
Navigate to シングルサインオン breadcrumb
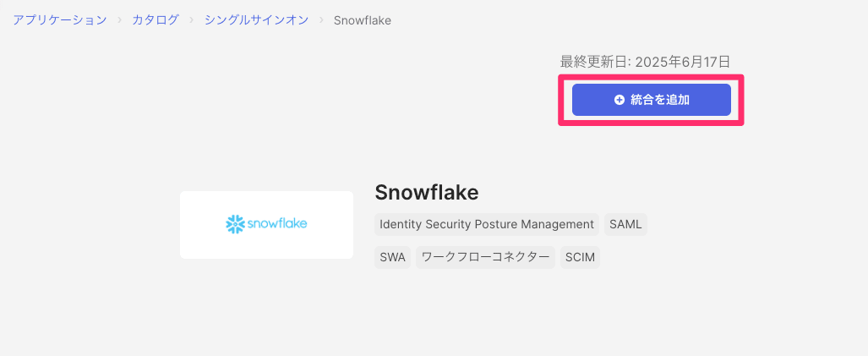pyautogui.click(x=257, y=19)
